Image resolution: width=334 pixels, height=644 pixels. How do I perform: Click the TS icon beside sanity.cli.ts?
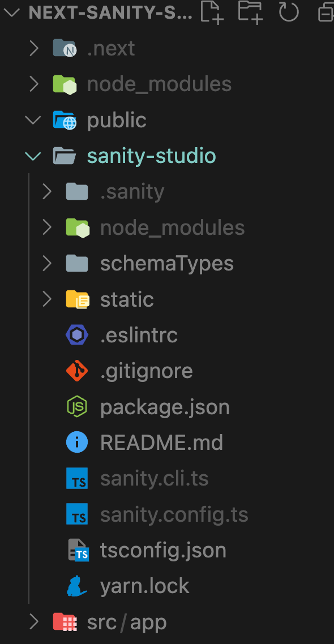click(x=77, y=478)
